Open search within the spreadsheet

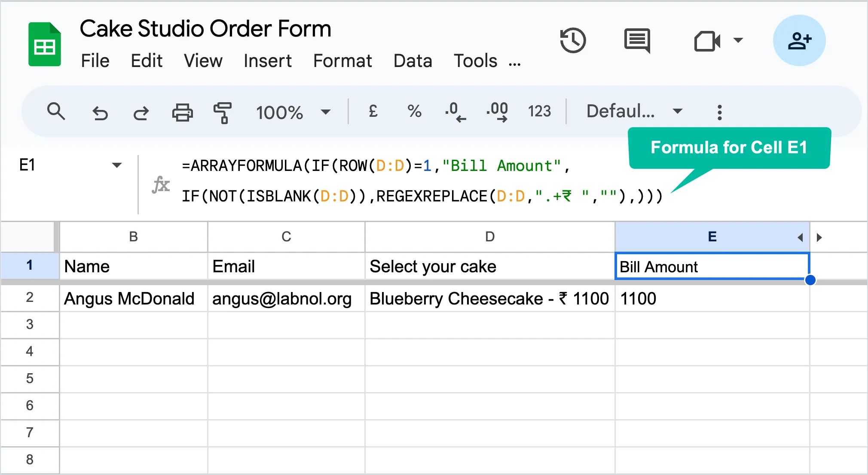pos(56,112)
